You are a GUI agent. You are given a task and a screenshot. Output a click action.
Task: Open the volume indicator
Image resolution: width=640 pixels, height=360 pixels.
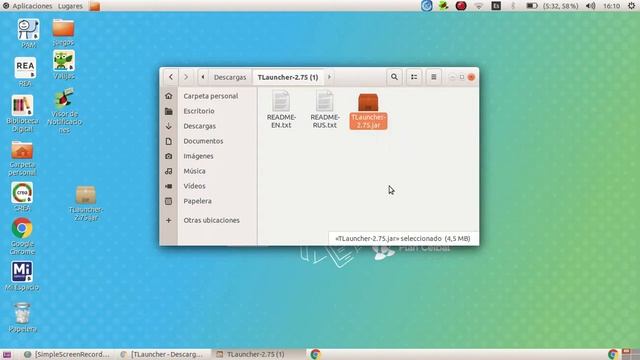pos(590,6)
